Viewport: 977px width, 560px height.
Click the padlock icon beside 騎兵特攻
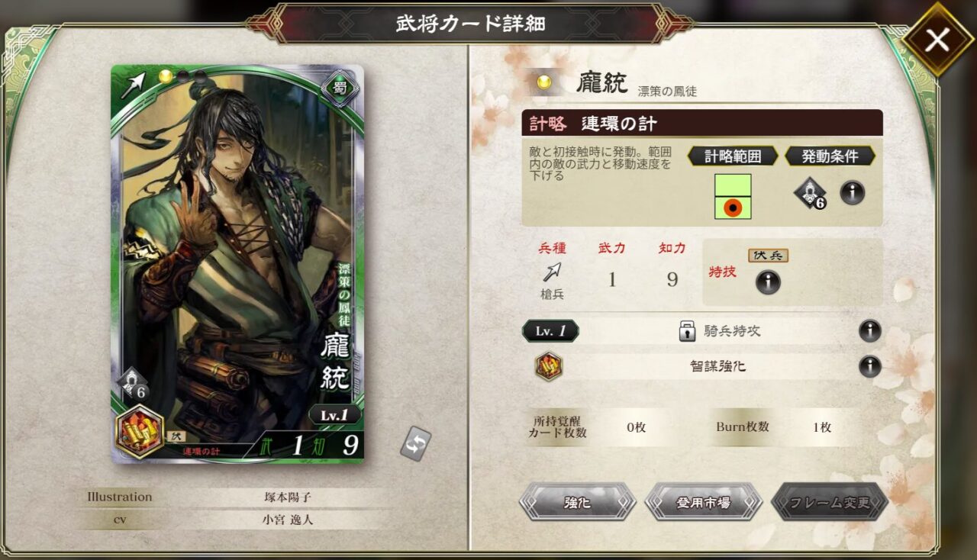[688, 331]
